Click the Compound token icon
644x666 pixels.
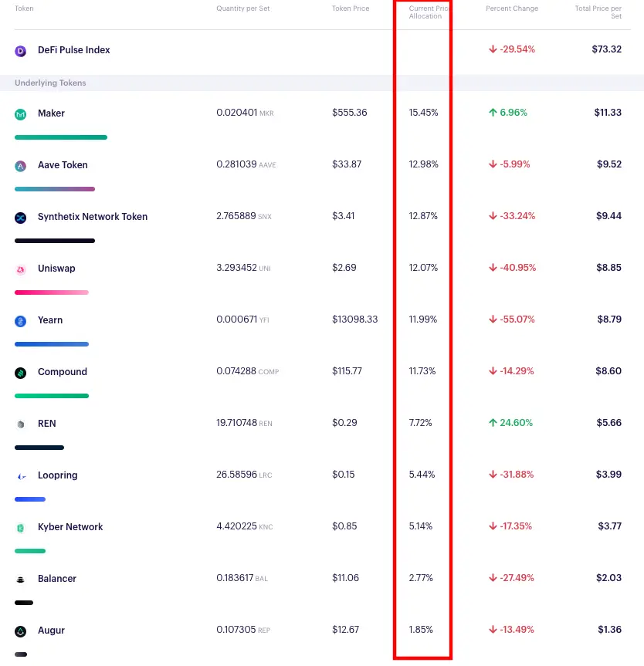[x=20, y=373]
